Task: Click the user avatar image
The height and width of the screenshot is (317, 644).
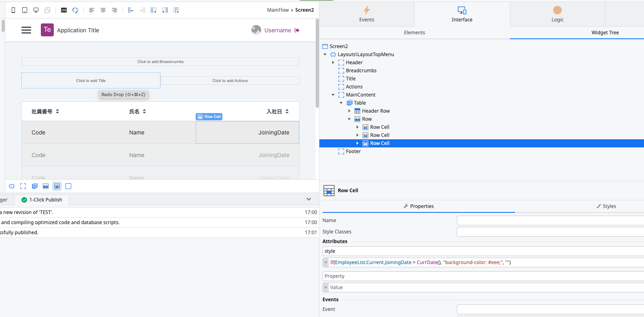Action: click(x=256, y=30)
